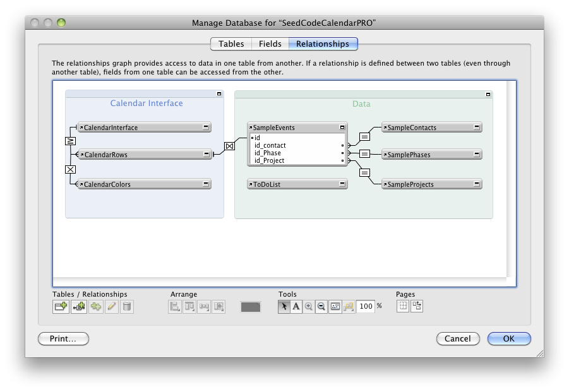Click the pencil Edit object icon
Viewport: 569px width, 392px height.
111,306
